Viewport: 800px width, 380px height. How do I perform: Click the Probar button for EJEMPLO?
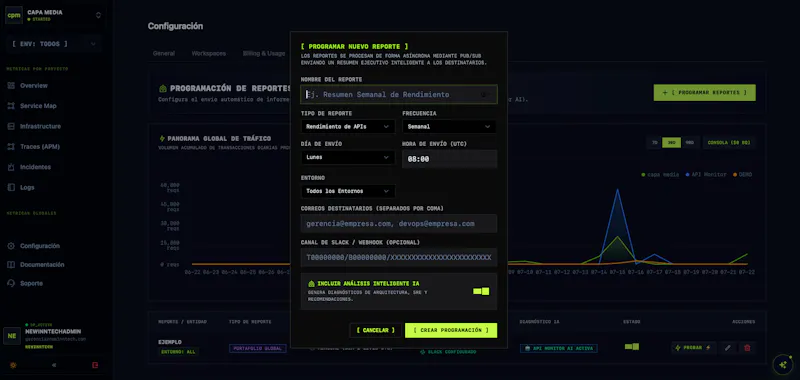[x=693, y=348]
